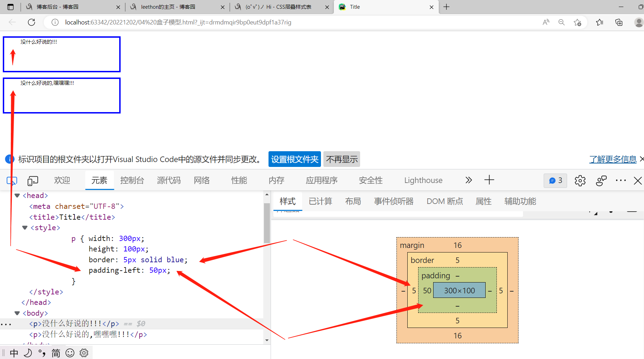Add a new DevTools tool tab
The image size is (644, 359).
[489, 180]
